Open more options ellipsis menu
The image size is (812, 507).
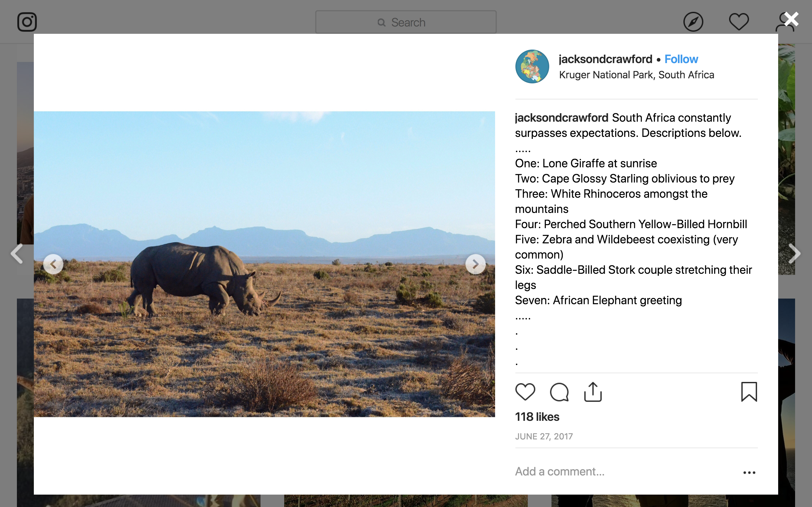pyautogui.click(x=749, y=472)
